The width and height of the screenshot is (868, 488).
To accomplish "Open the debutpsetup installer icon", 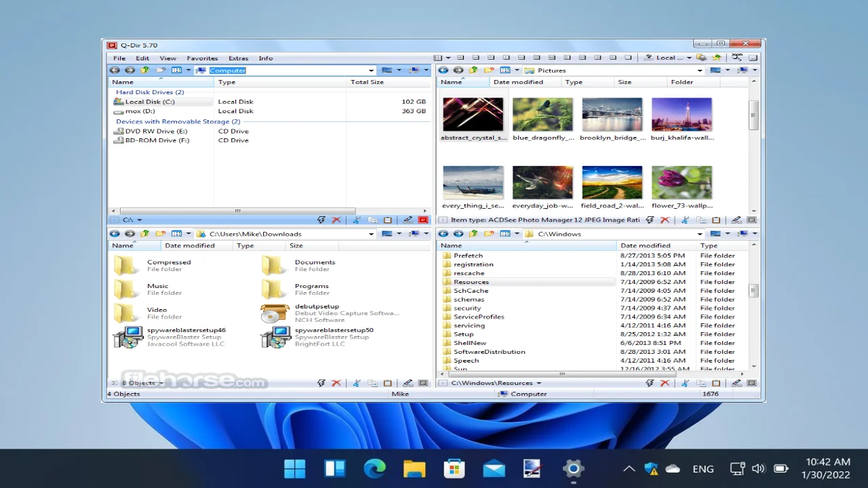I will coord(275,313).
